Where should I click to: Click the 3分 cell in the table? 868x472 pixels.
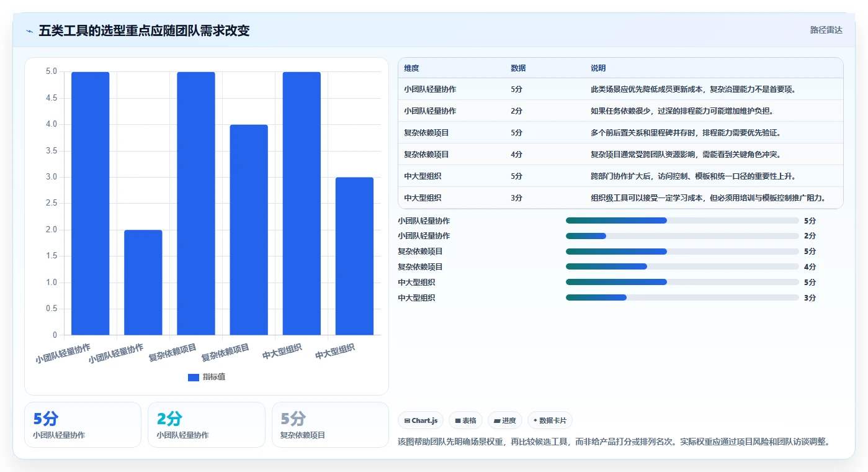click(x=516, y=198)
